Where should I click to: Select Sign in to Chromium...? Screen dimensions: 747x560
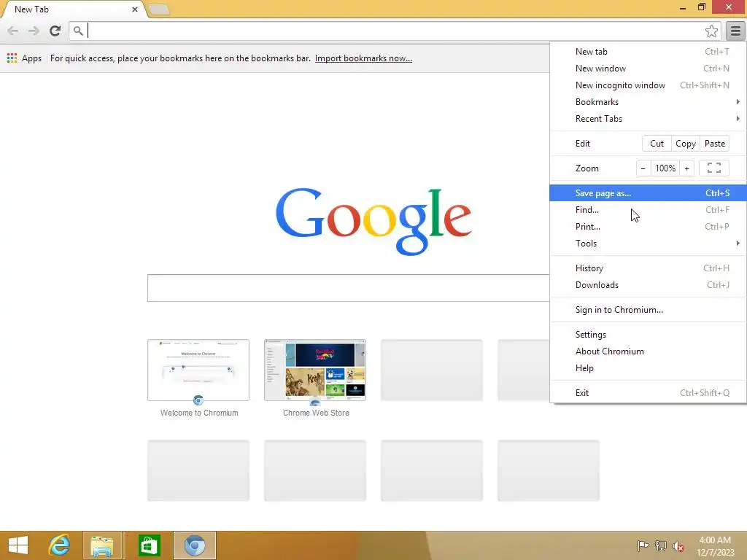click(648, 309)
